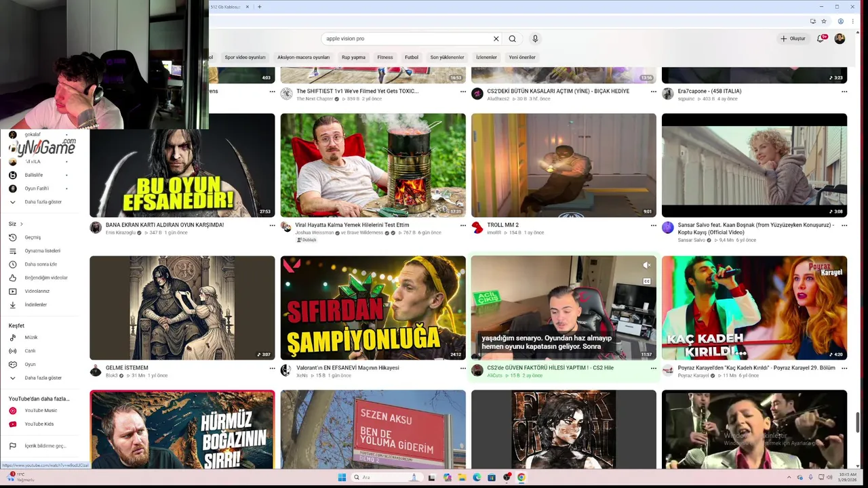Click the taskbar Ara search box
This screenshot has width=868, height=488.
pyautogui.click(x=388, y=477)
